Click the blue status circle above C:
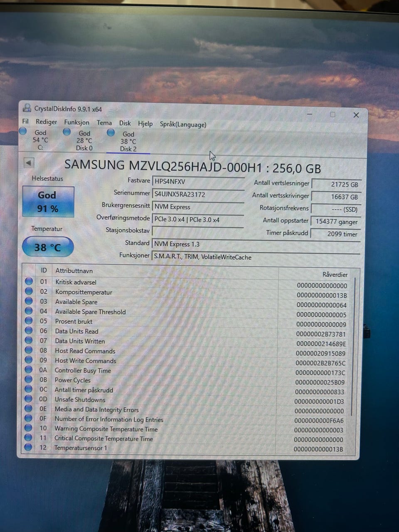 (x=23, y=131)
